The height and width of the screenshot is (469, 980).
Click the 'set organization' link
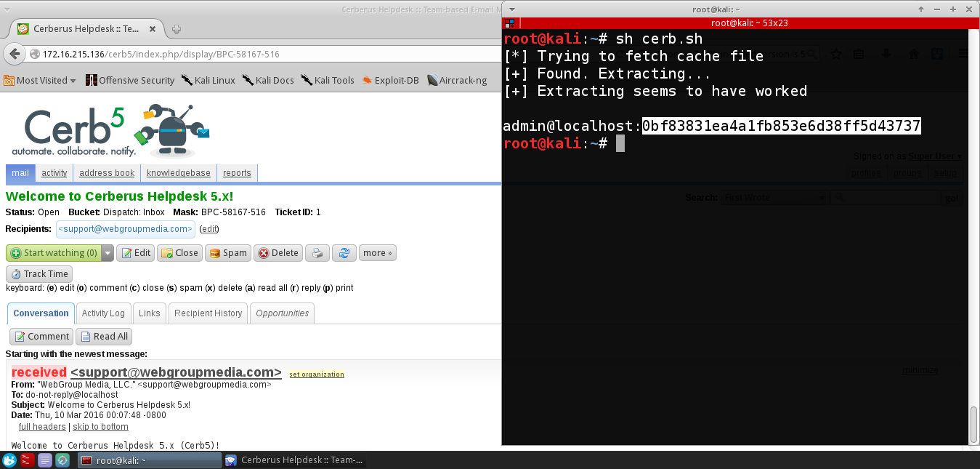tap(317, 374)
